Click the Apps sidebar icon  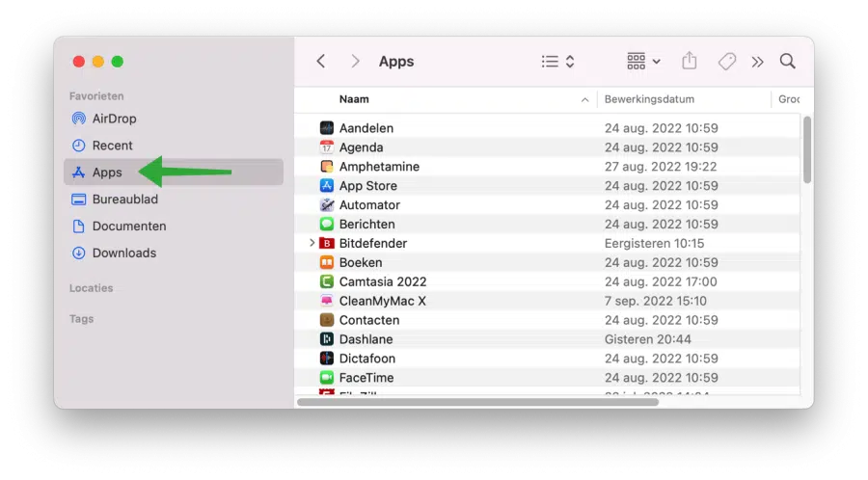79,173
